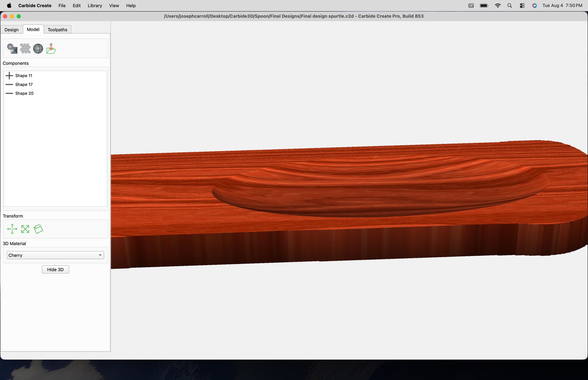Select the Shape 17 component
The height and width of the screenshot is (380, 588).
(x=55, y=85)
